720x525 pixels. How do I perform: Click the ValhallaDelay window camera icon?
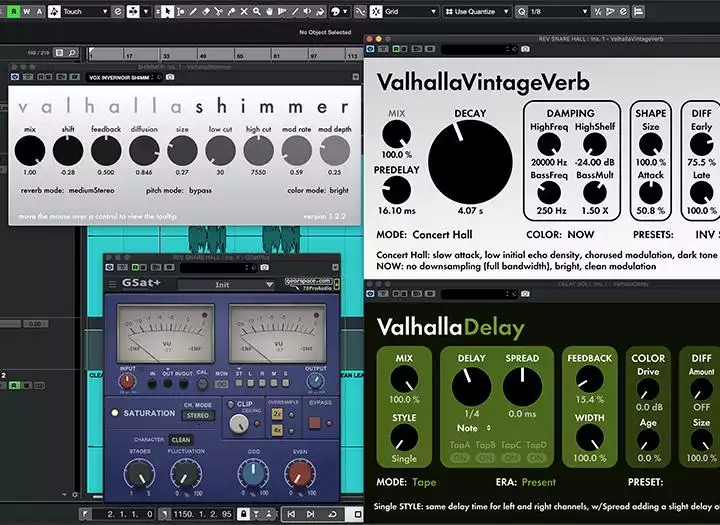[x=525, y=294]
